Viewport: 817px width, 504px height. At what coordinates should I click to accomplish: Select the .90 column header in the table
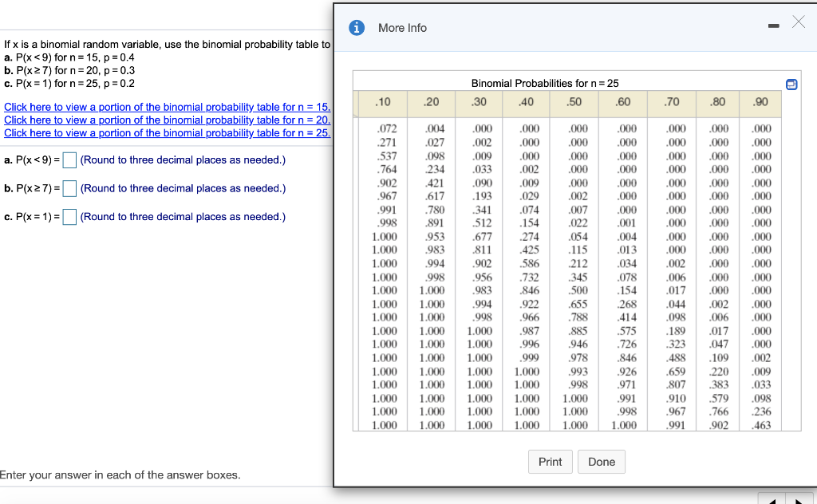(x=760, y=103)
